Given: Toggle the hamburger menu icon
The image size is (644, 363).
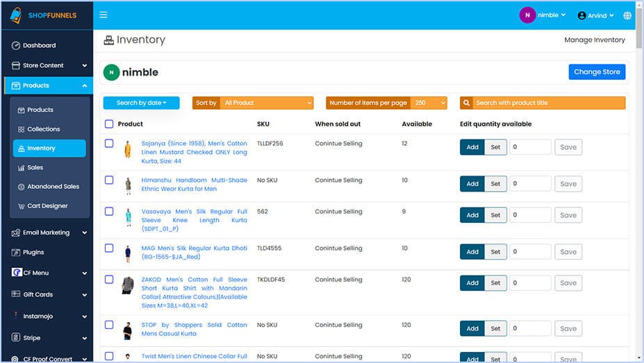Looking at the screenshot, I should (x=104, y=15).
